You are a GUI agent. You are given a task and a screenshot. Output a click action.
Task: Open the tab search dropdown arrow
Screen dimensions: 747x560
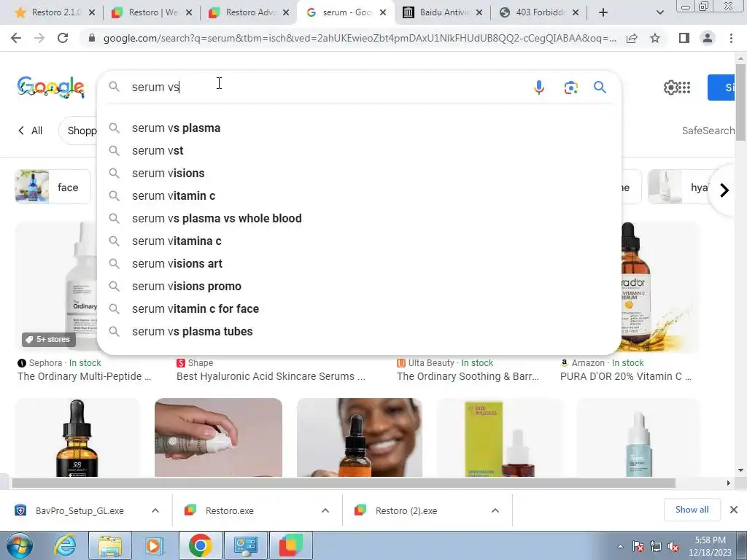click(659, 12)
